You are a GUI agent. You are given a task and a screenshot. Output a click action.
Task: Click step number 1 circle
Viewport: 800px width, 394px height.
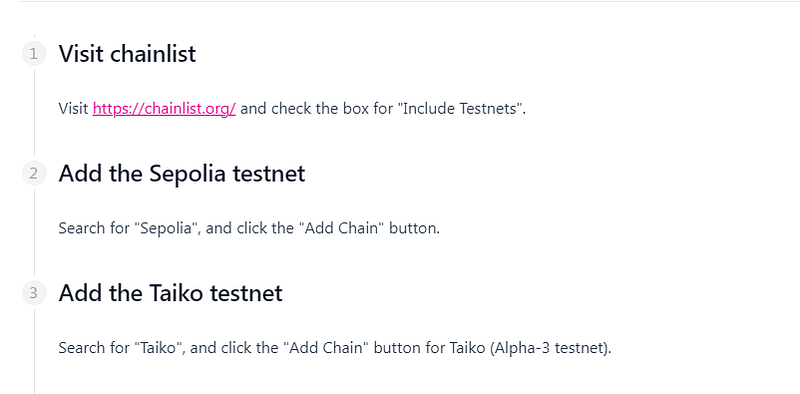pyautogui.click(x=34, y=54)
